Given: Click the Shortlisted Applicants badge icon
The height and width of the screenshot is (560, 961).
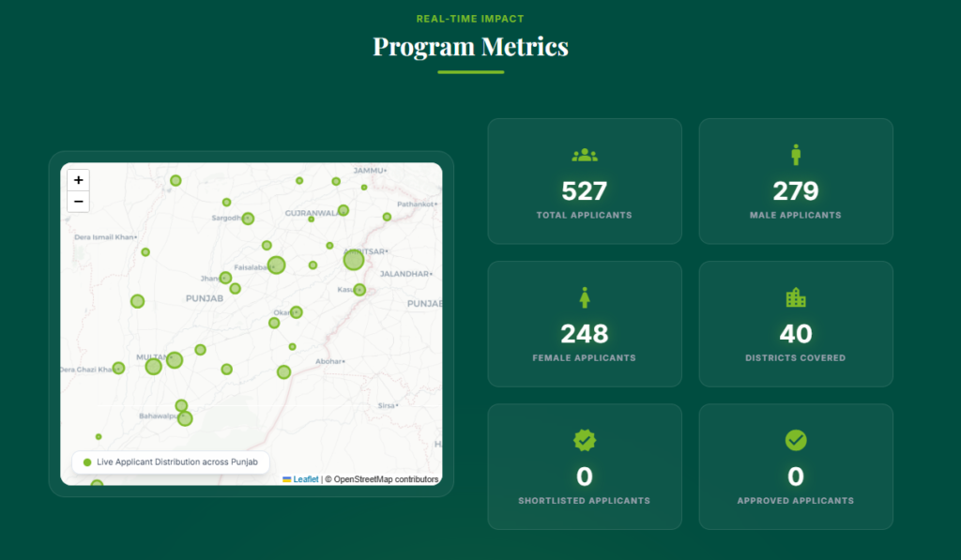Looking at the screenshot, I should pyautogui.click(x=584, y=440).
